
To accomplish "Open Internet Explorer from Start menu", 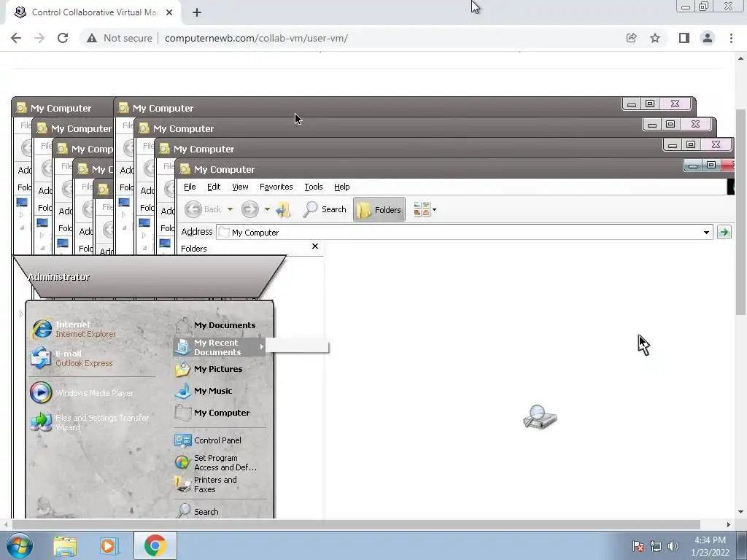I will tap(74, 329).
